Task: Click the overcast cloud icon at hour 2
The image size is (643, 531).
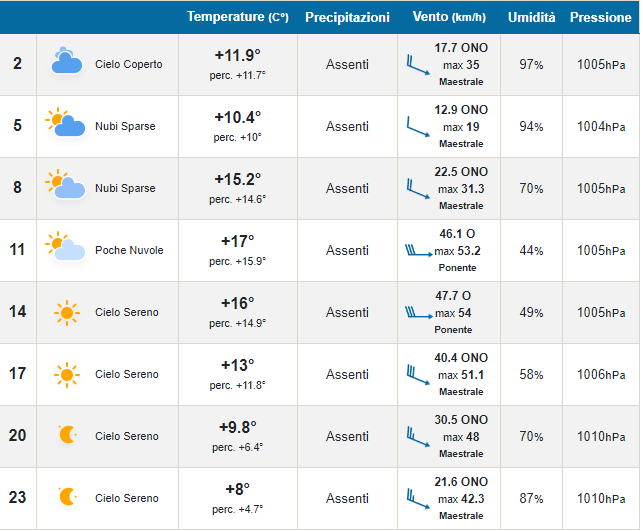Action: 66,63
